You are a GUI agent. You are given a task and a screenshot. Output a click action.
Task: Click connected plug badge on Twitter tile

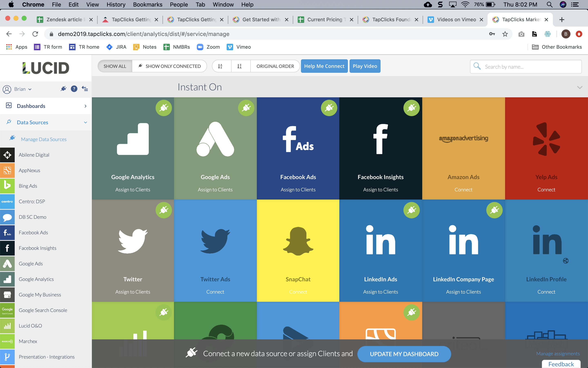click(x=164, y=210)
